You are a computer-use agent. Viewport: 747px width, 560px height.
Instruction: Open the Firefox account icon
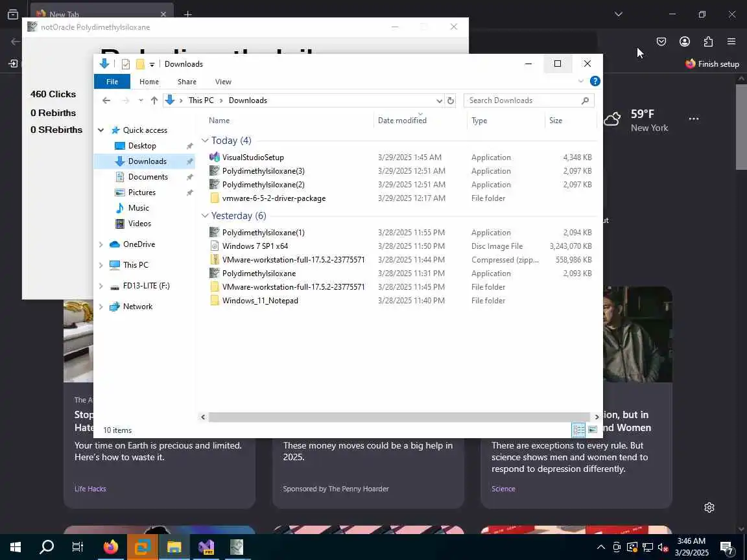point(685,42)
